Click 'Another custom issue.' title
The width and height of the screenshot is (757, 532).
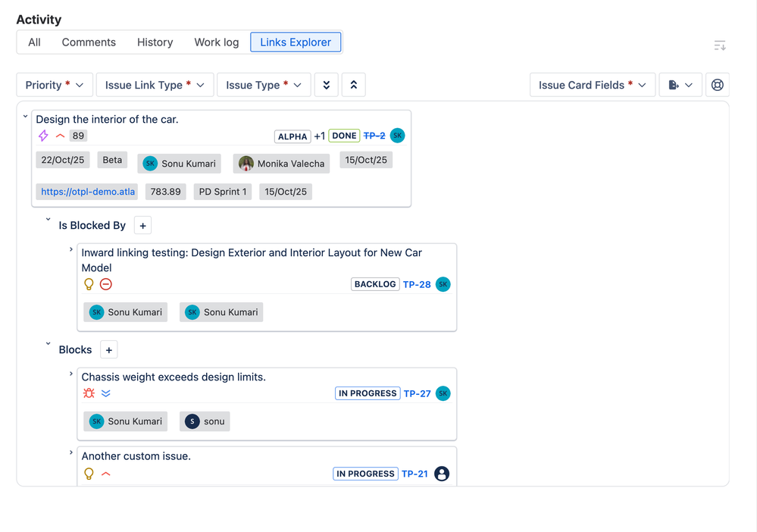pos(136,456)
